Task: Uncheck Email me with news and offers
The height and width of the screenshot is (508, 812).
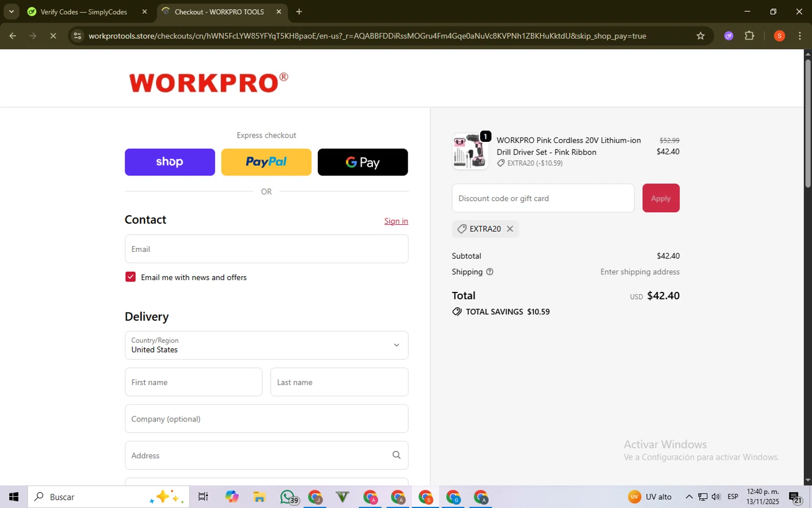Action: tap(130, 277)
